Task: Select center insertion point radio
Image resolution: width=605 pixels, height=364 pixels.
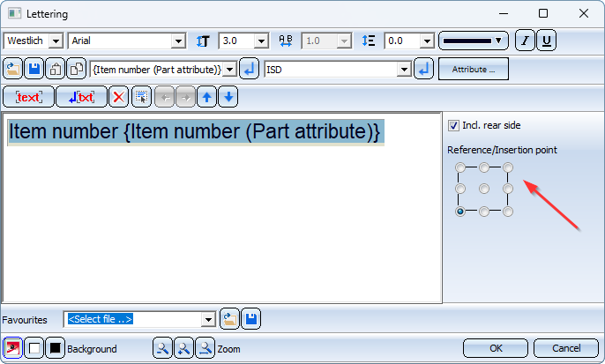Action: pyautogui.click(x=484, y=189)
